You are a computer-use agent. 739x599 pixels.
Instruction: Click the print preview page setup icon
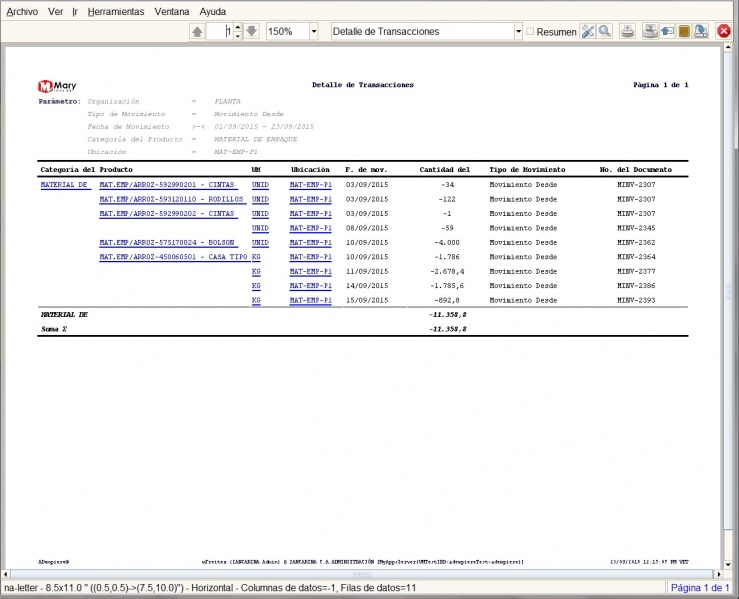coord(650,32)
